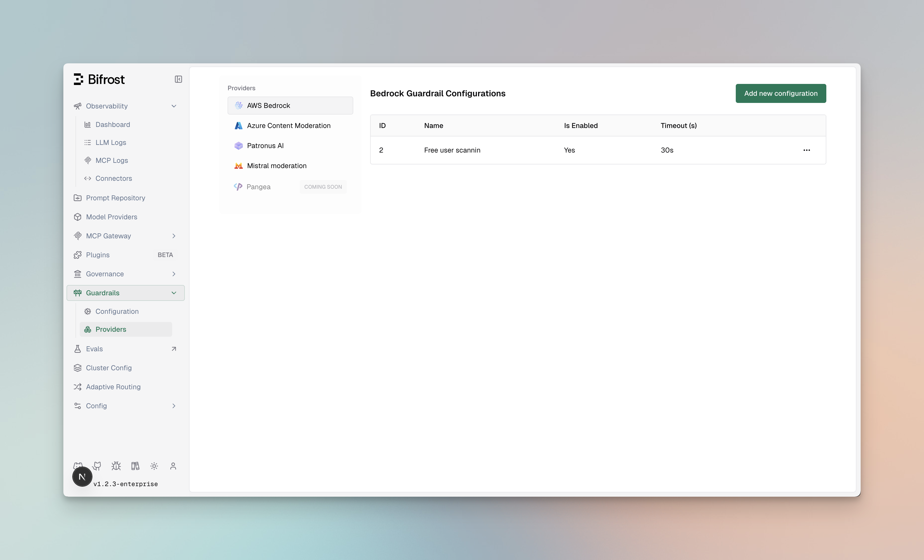Open documentation via the library icon
924x560 pixels.
click(135, 466)
